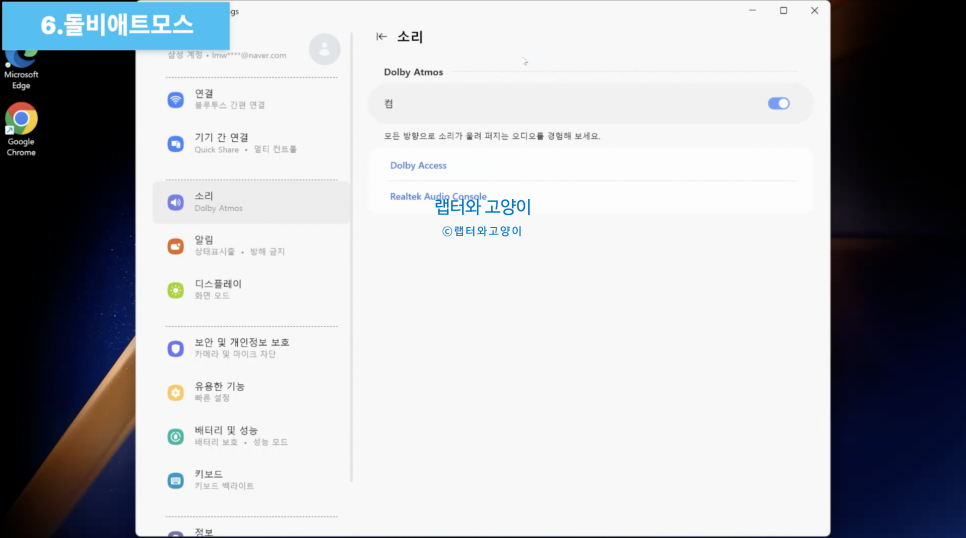966x538 pixels.
Task: Minimize the settings window
Action: pos(752,10)
